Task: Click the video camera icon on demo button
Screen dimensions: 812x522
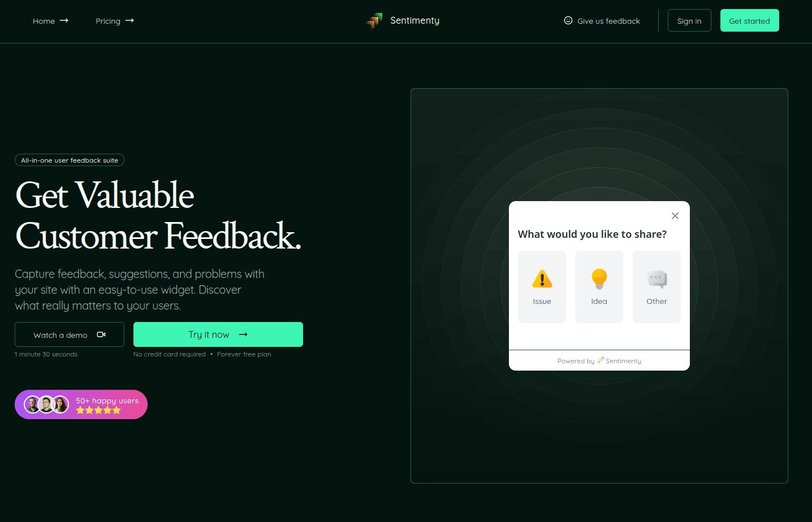Action: [x=101, y=335]
